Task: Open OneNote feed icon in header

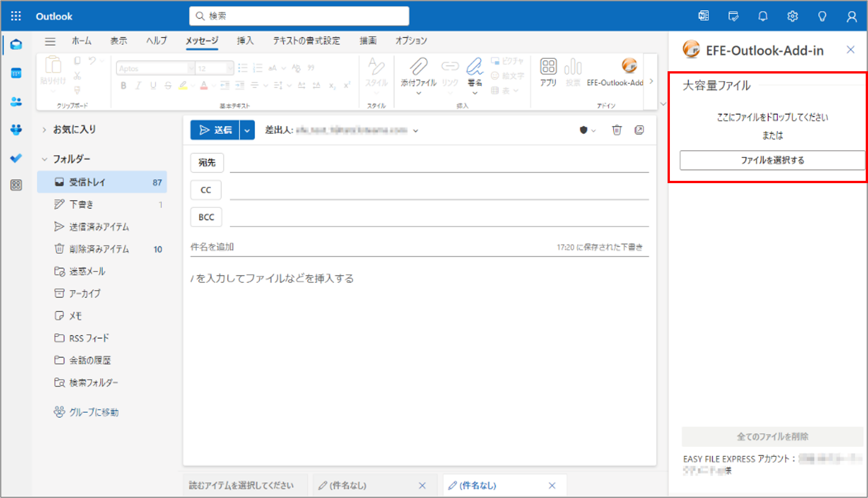Action: [703, 16]
